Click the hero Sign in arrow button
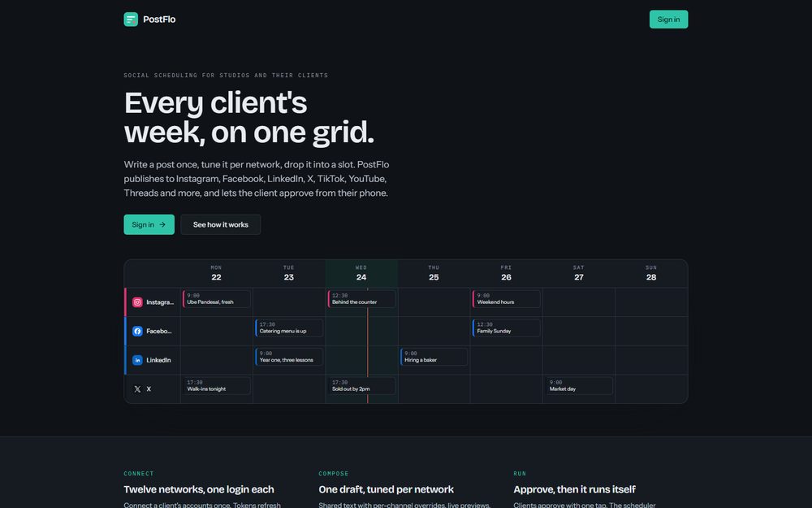812x508 pixels. pyautogui.click(x=149, y=224)
